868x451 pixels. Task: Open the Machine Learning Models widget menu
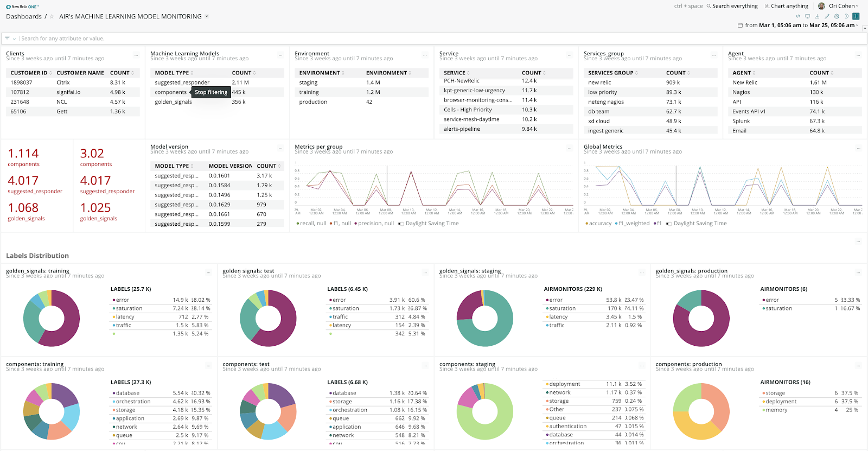(x=280, y=55)
